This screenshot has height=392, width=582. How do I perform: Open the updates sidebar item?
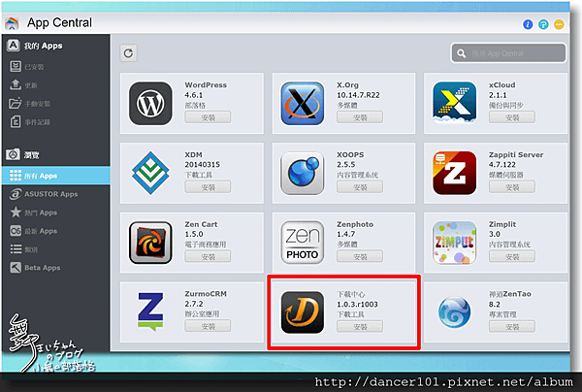click(56, 85)
